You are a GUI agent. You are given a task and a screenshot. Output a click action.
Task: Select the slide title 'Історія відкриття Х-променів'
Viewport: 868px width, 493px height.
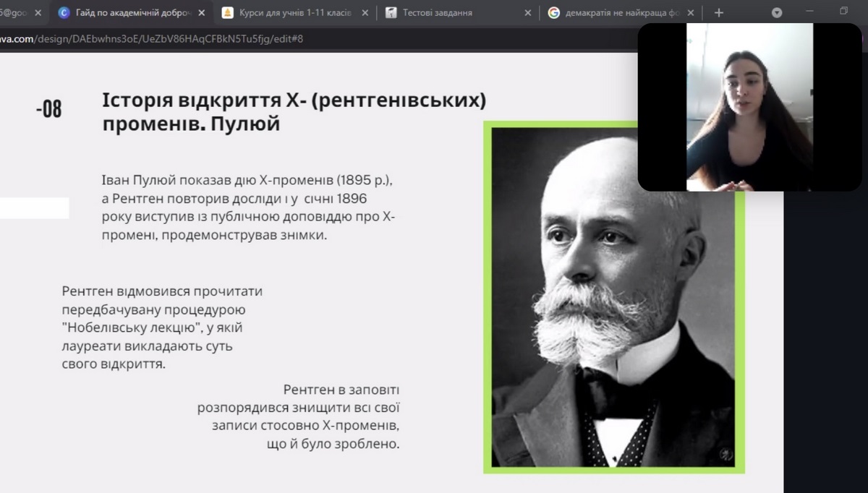pyautogui.click(x=293, y=111)
